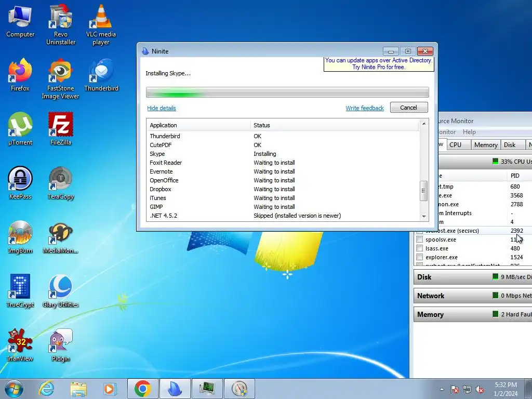Screen dimensions: 532x399
Task: Open the Computer desktop icon
Action: pos(20,21)
